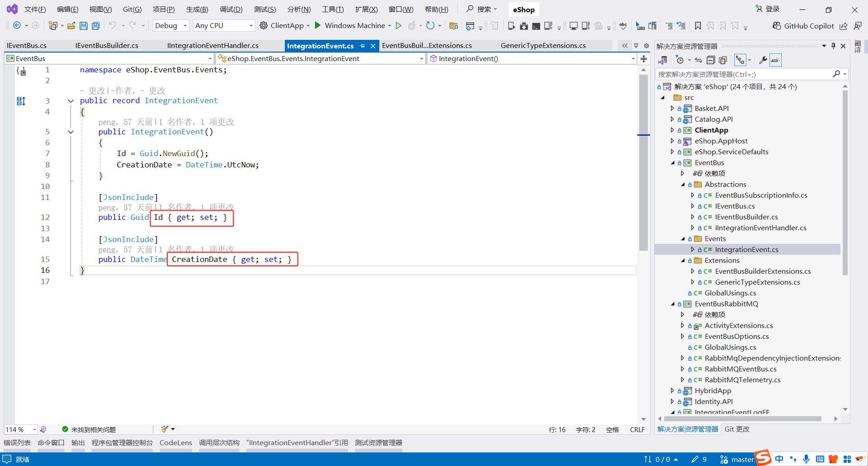Viewport: 868px width, 466px height.
Task: Toggle the IME microphone voice input
Action: (x=806, y=459)
